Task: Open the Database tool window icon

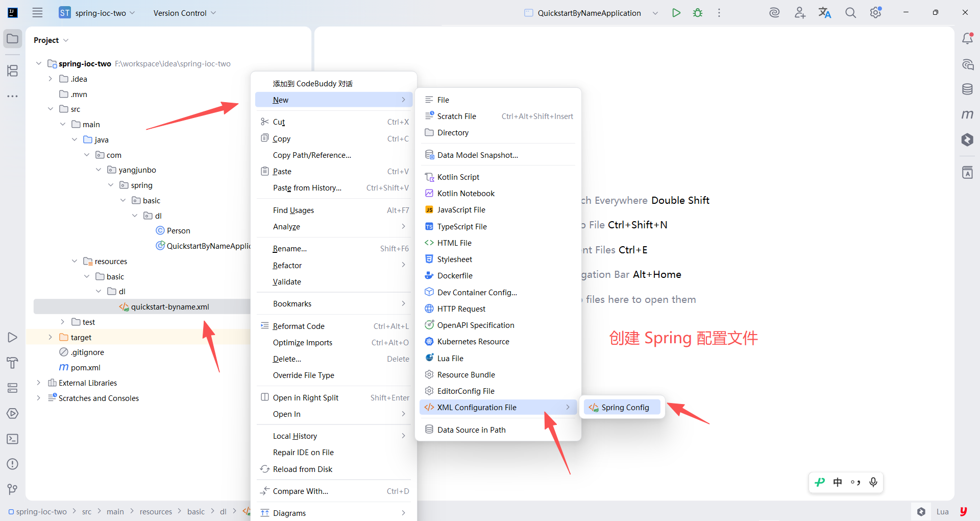Action: [x=967, y=89]
